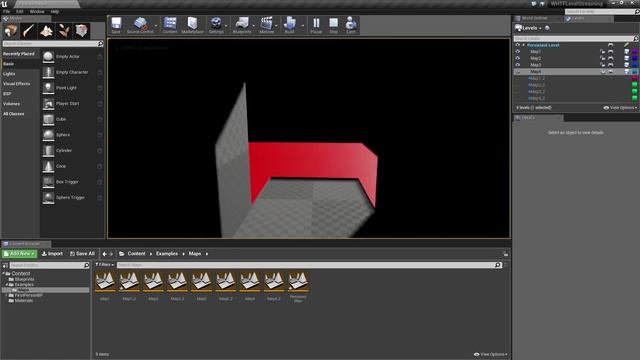This screenshot has width=640, height=360.
Task: Click the Sphere shape icon
Action: (x=48, y=135)
